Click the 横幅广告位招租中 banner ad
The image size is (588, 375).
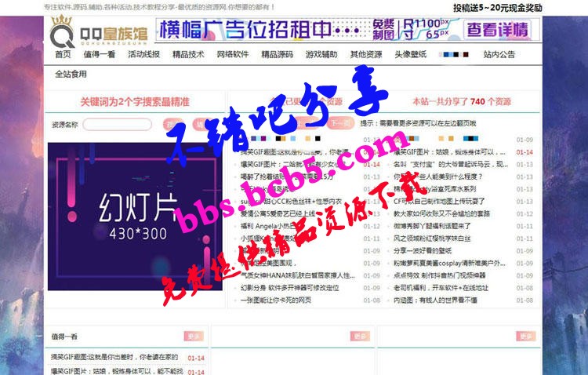[347, 29]
